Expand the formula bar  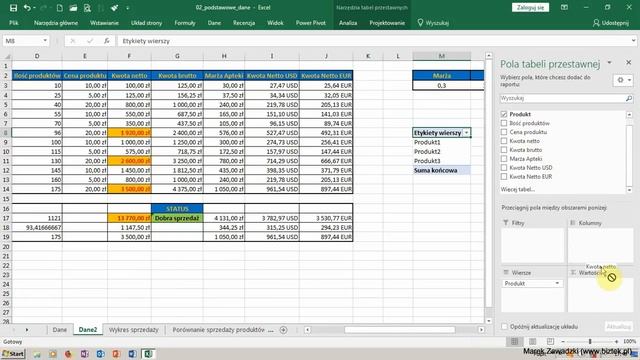[633, 41]
